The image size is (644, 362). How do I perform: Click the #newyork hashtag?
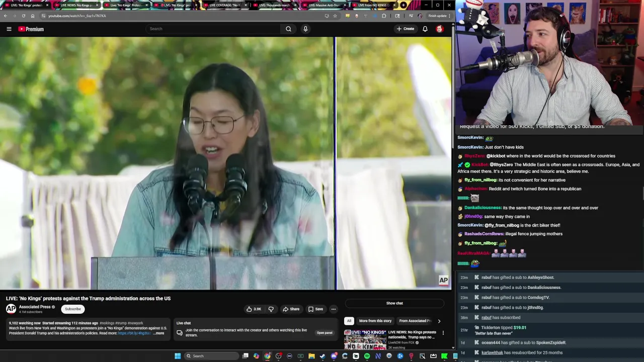135,323
